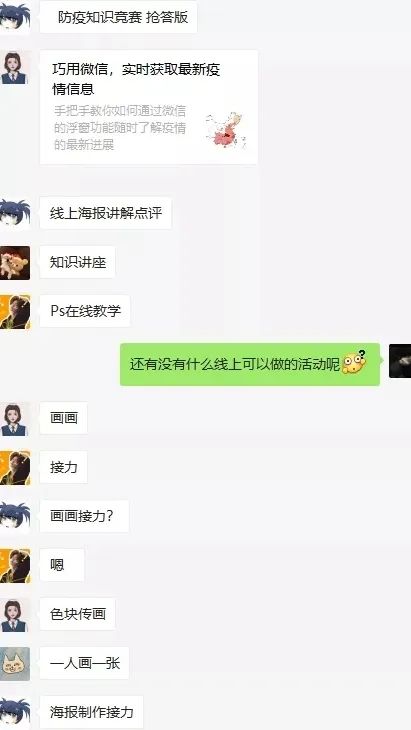This screenshot has height=730, width=411.
Task: Open the China map thumbnail in article card
Action: (225, 130)
